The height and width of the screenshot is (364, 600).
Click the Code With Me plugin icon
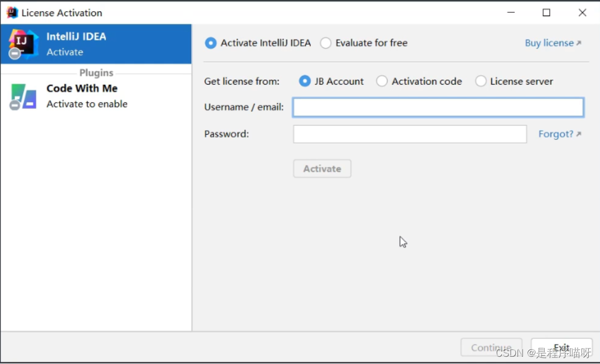(23, 97)
